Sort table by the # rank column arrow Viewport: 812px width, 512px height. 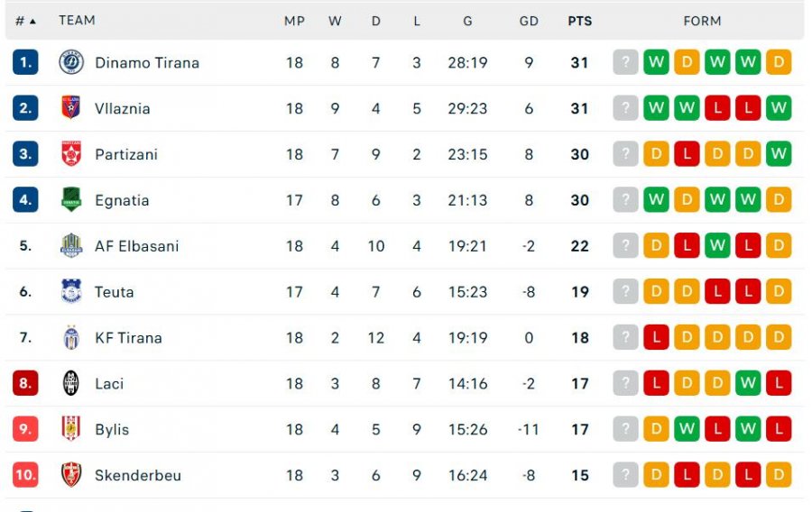(x=32, y=22)
